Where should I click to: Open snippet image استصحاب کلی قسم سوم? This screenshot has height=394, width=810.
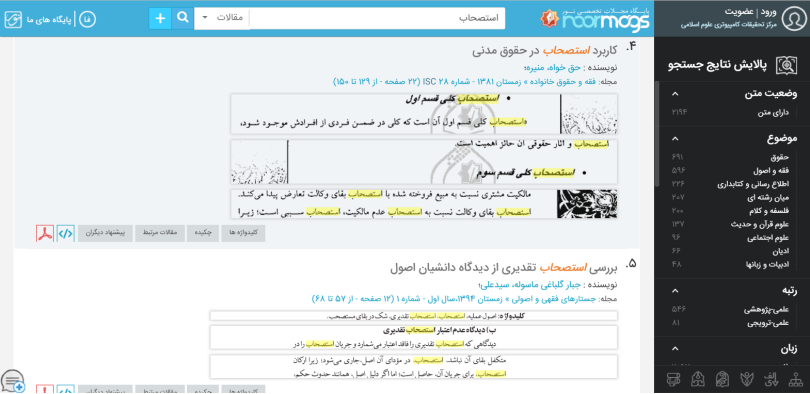[x=424, y=162]
